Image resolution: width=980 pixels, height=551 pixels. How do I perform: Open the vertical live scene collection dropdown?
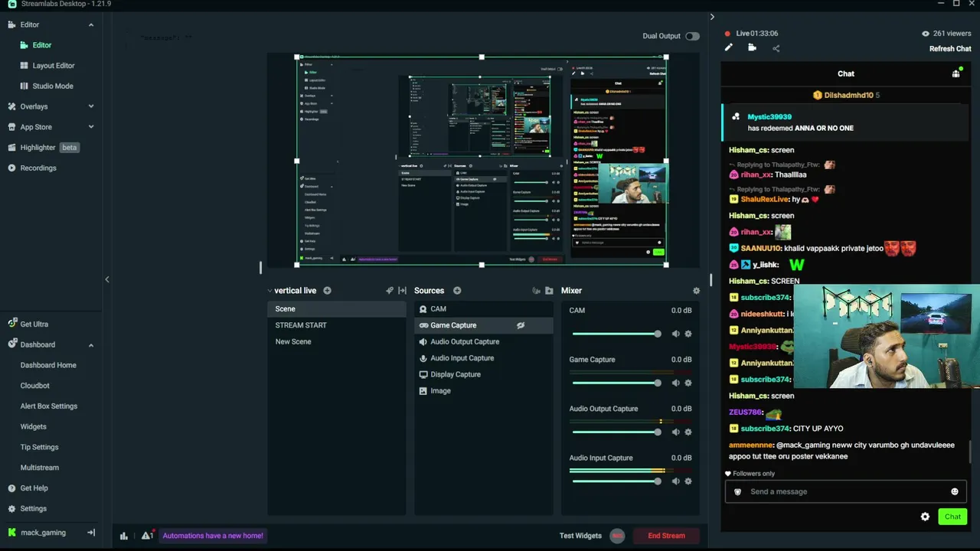(291, 291)
